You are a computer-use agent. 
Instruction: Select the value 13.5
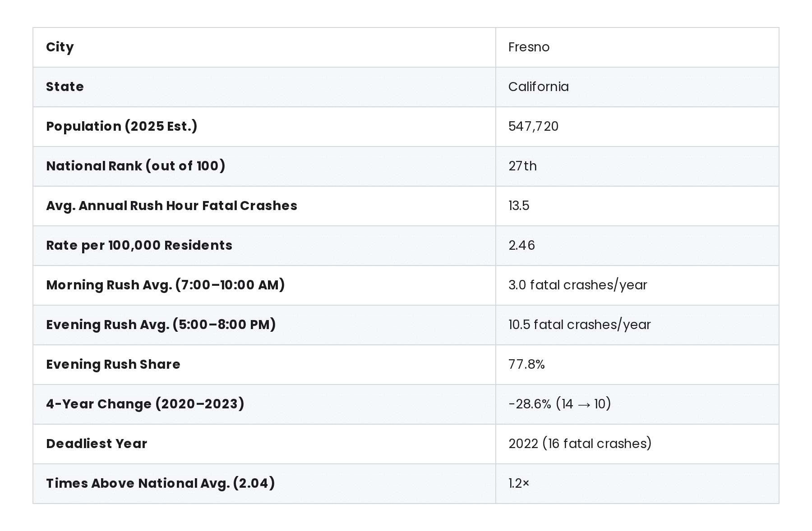(x=519, y=206)
